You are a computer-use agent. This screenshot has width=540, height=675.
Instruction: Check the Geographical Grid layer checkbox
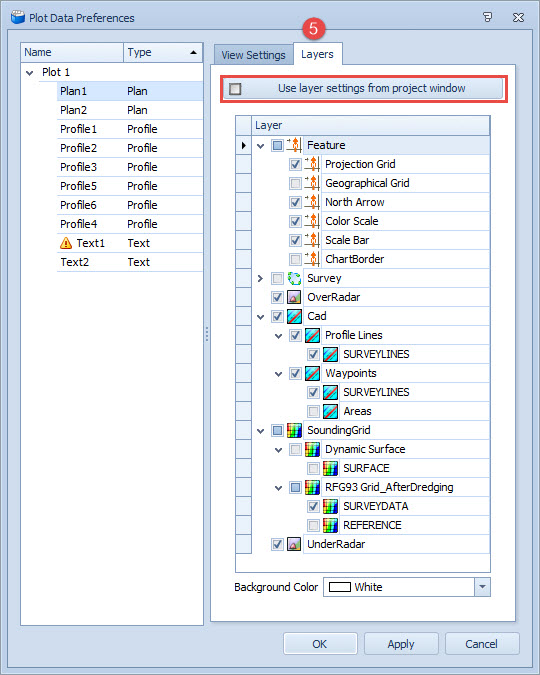295,183
